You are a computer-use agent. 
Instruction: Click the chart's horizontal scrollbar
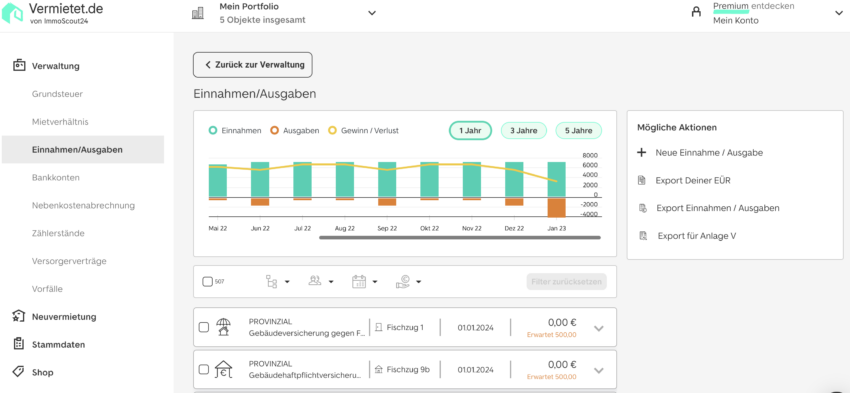point(460,237)
